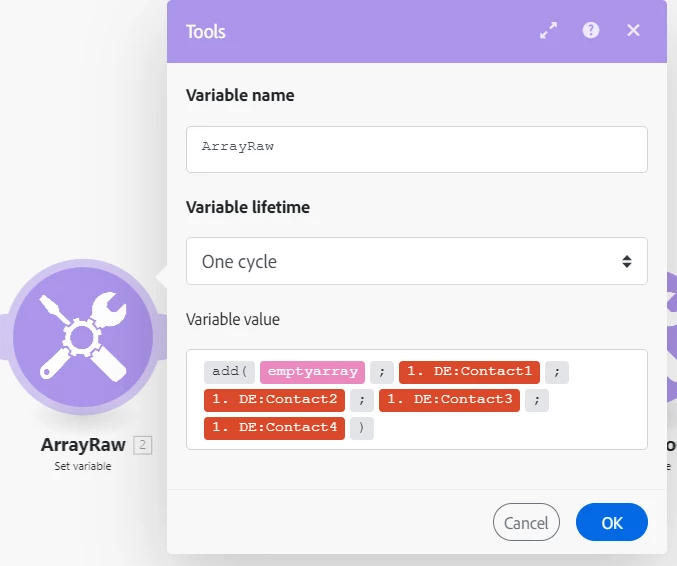Close the Tools dialog
The height and width of the screenshot is (566, 677).
pyautogui.click(x=633, y=30)
